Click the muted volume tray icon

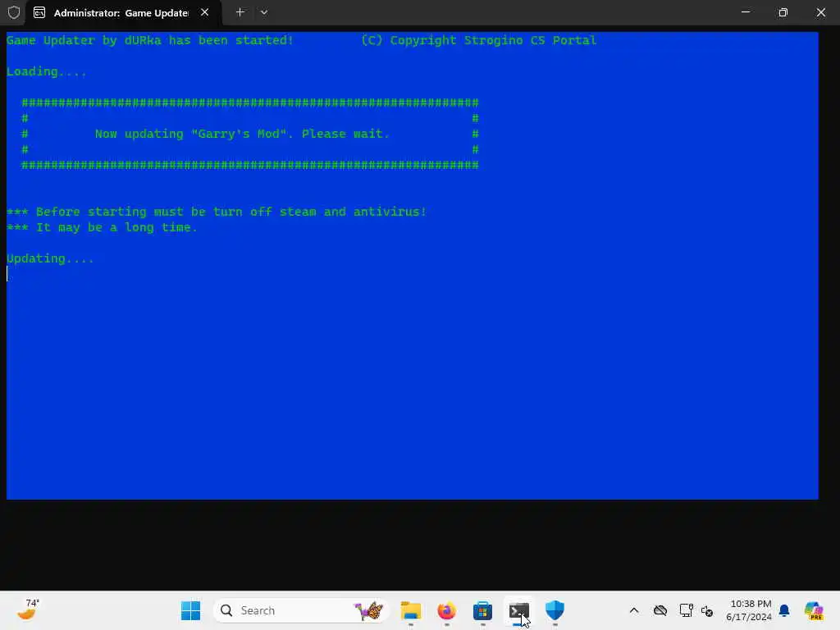click(707, 610)
